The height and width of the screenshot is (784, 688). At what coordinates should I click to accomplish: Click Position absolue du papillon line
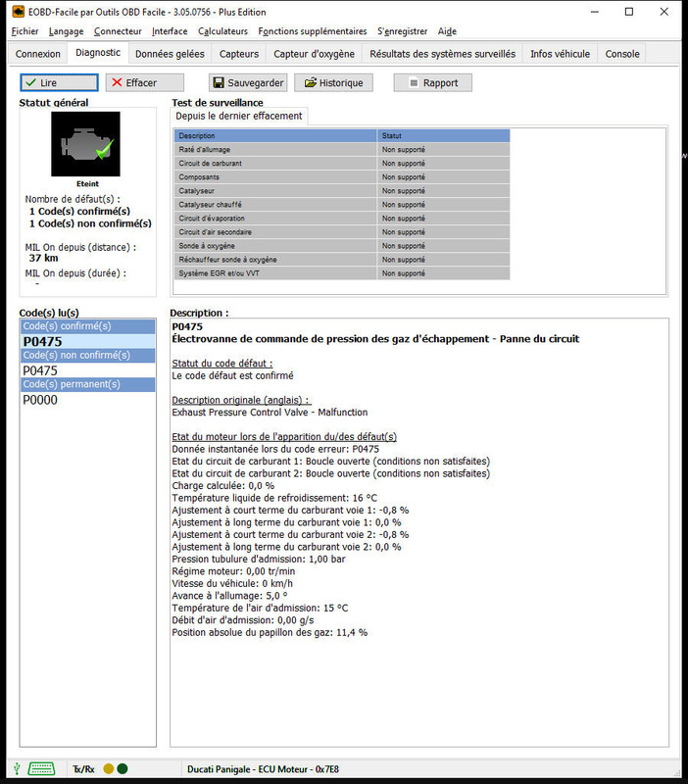(x=270, y=632)
